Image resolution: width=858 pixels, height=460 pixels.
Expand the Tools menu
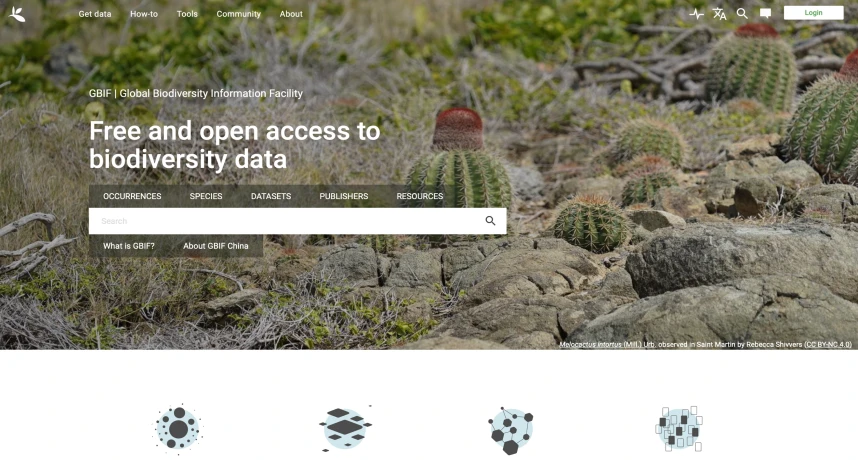[187, 14]
